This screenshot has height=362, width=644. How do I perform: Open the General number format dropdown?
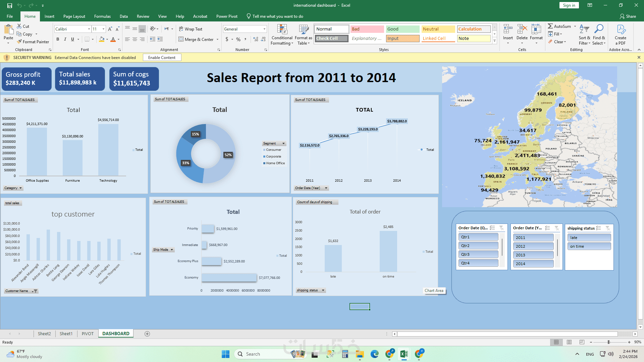click(x=264, y=29)
